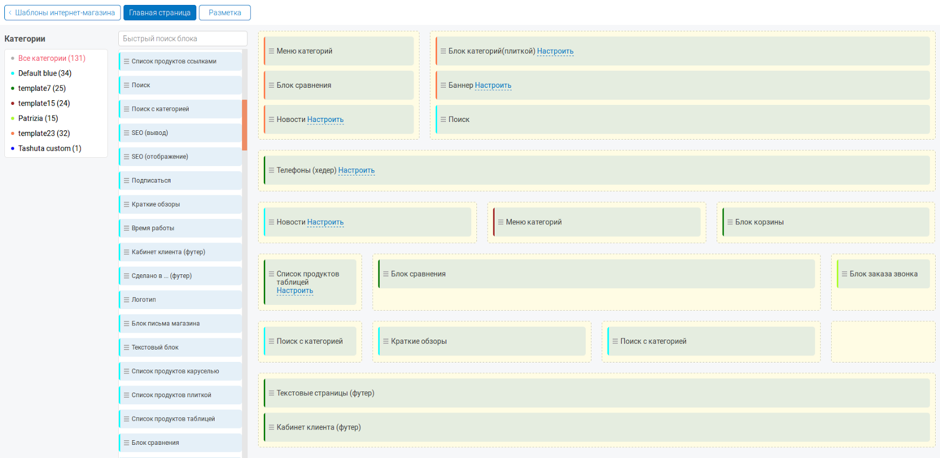Click the orange scrollbar of block list
Image resolution: width=940 pixels, height=458 pixels.
(245, 124)
